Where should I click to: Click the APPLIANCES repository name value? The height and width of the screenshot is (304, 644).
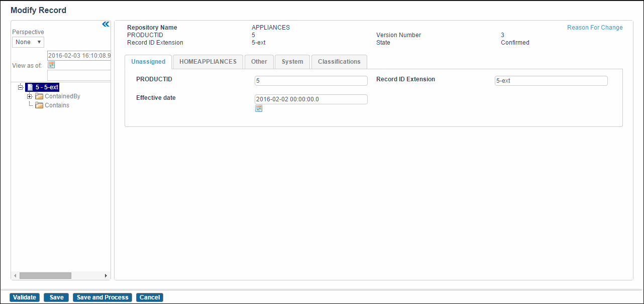coord(271,28)
